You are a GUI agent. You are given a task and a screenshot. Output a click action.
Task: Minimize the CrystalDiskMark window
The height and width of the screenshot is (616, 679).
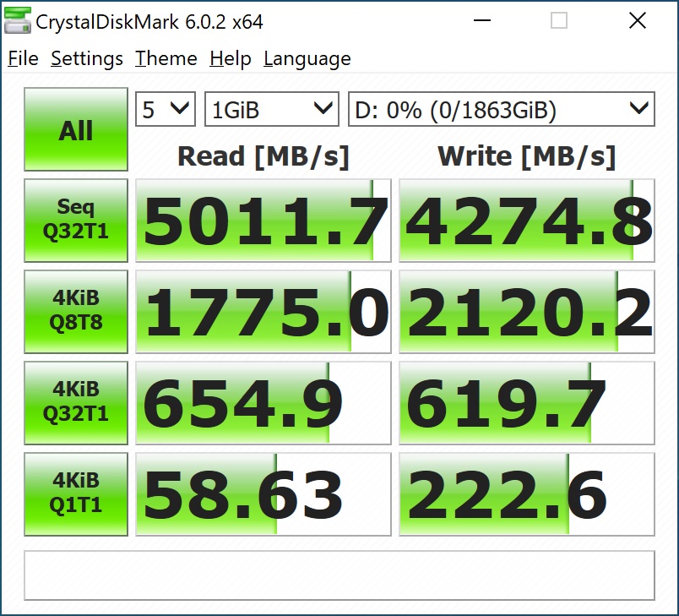[x=482, y=20]
